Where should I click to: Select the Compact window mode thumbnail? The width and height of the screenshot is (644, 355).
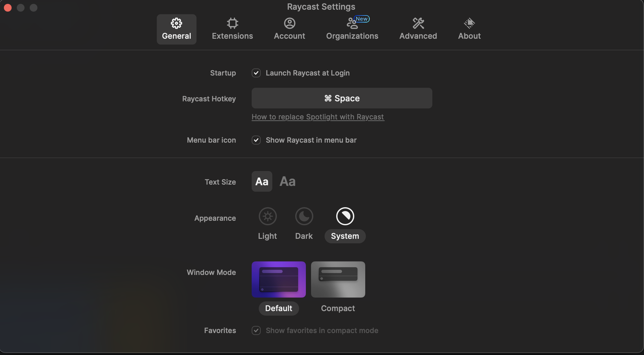click(338, 279)
